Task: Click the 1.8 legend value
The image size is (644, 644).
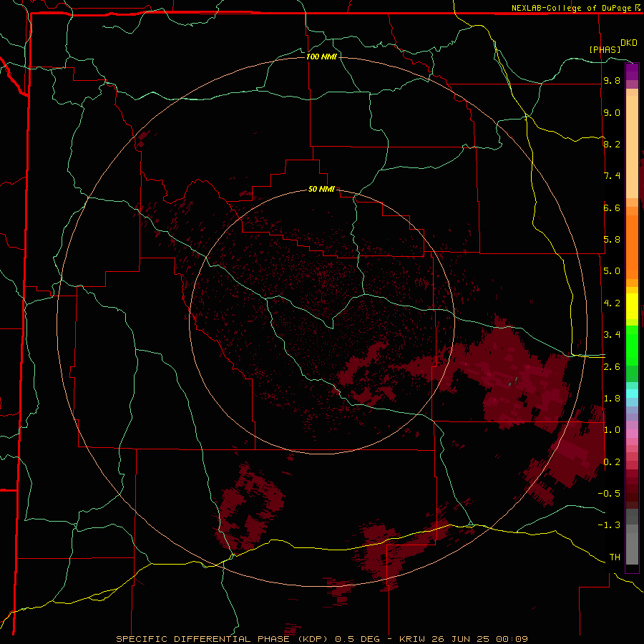Action: [x=612, y=399]
